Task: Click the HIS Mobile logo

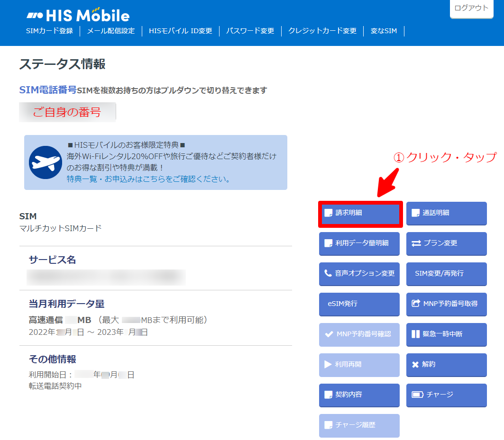Action: [78, 15]
